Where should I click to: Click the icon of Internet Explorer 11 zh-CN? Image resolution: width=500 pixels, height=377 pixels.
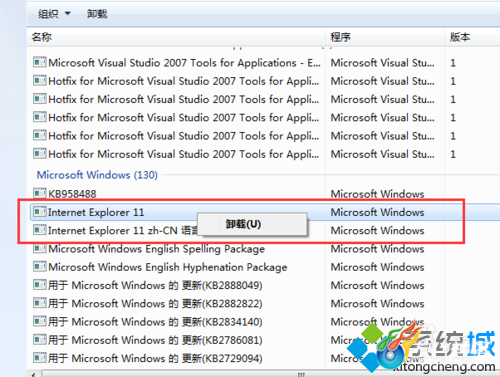(x=40, y=230)
